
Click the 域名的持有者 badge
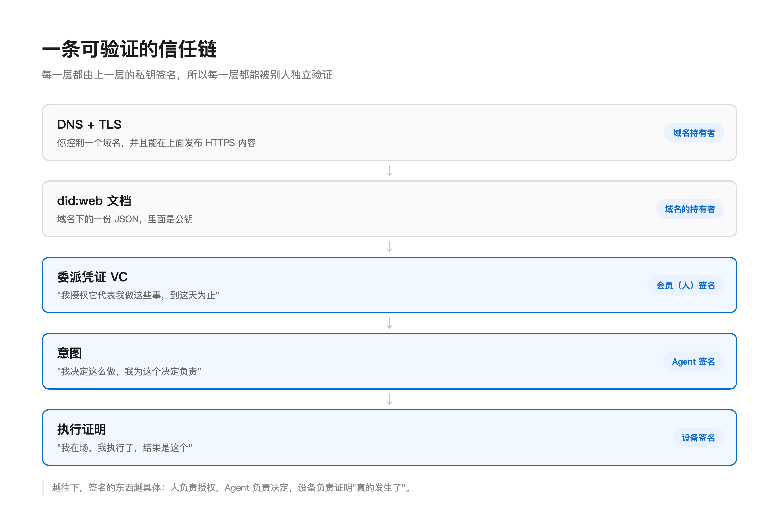689,209
